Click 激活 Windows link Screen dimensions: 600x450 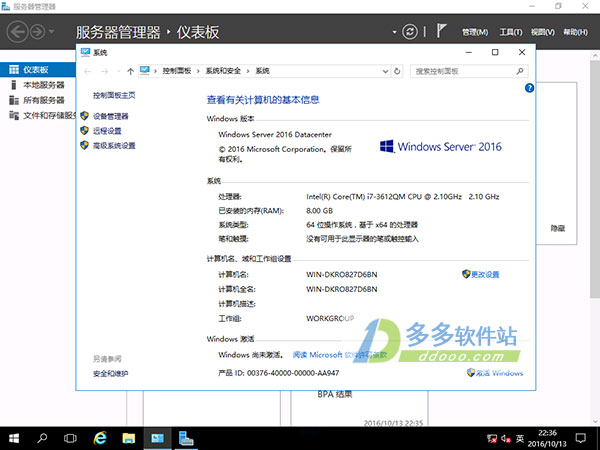coord(499,373)
